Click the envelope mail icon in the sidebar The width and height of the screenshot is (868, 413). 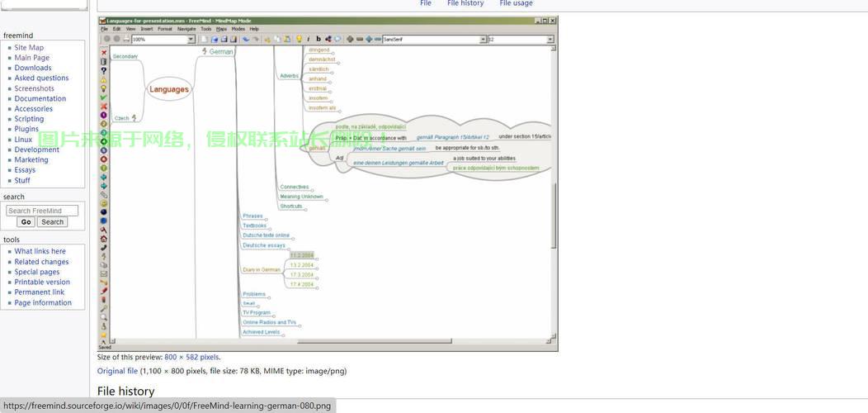click(103, 274)
